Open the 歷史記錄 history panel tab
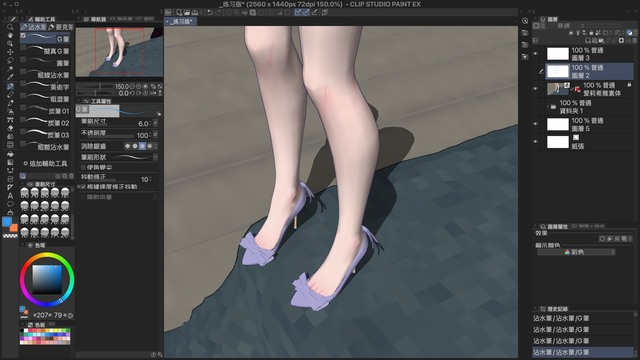The image size is (640, 360). click(x=554, y=309)
